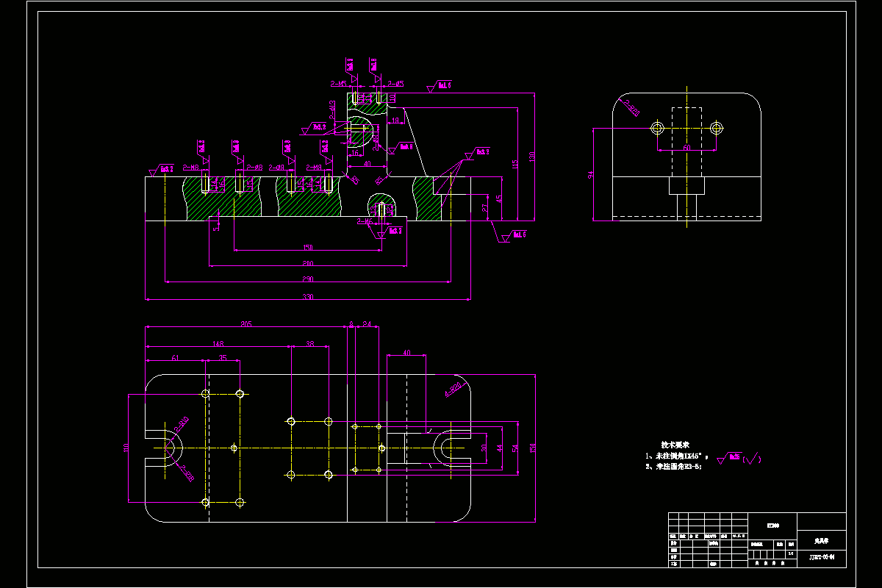
Task: Click the 290 dimension text
Action: click(307, 280)
